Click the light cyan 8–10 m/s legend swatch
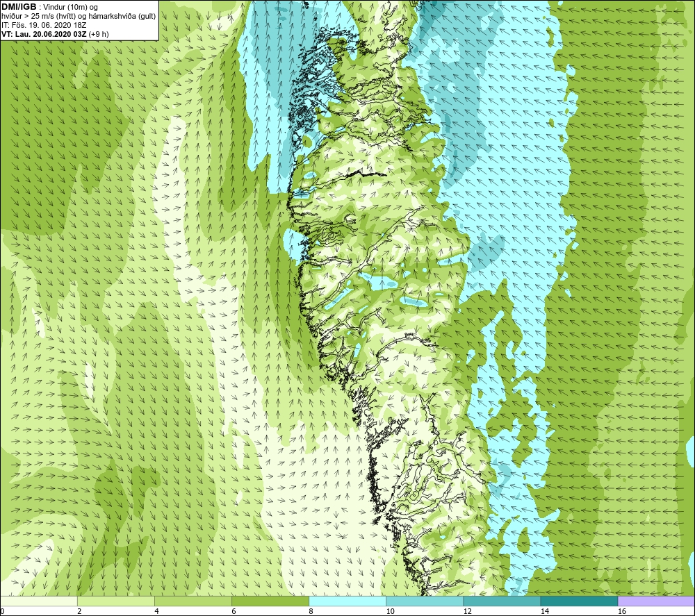 click(347, 601)
